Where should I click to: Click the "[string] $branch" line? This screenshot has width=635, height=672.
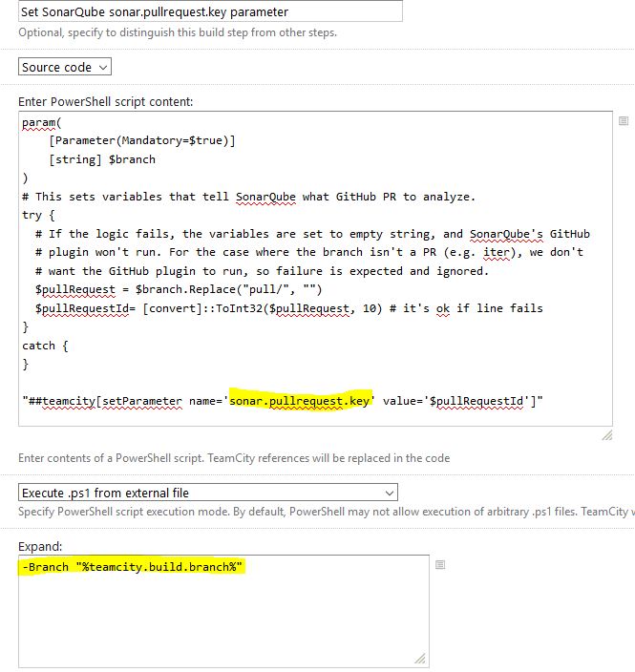tap(102, 159)
